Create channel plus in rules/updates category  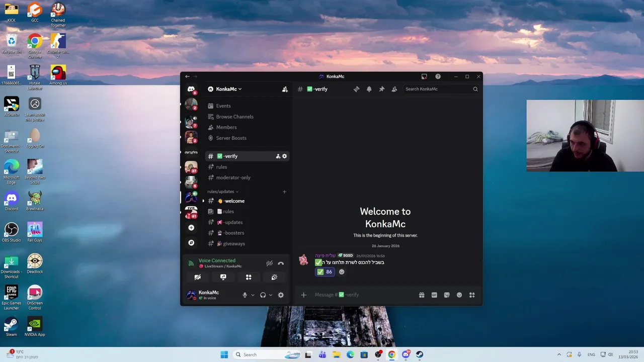pyautogui.click(x=284, y=192)
